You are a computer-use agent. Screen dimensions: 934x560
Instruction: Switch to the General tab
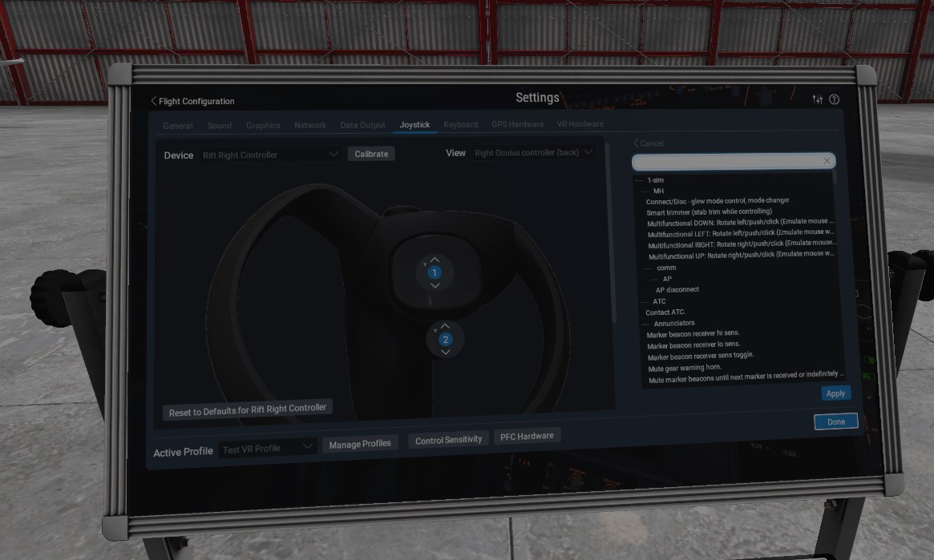point(177,126)
